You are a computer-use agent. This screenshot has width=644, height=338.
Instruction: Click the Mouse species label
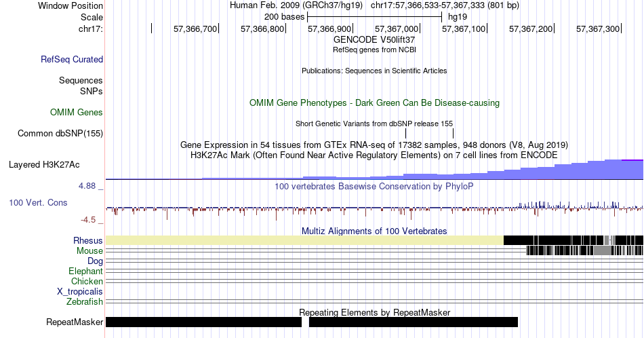[89, 251]
